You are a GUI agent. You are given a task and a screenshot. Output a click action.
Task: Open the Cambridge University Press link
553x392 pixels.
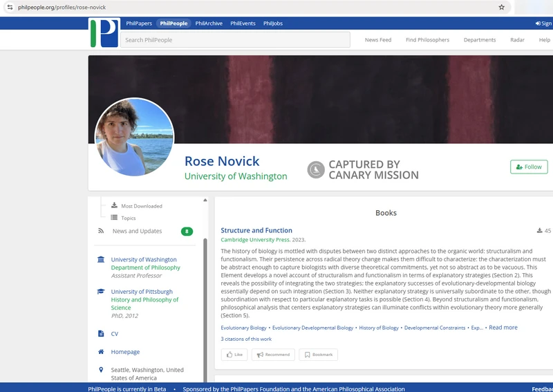click(255, 240)
